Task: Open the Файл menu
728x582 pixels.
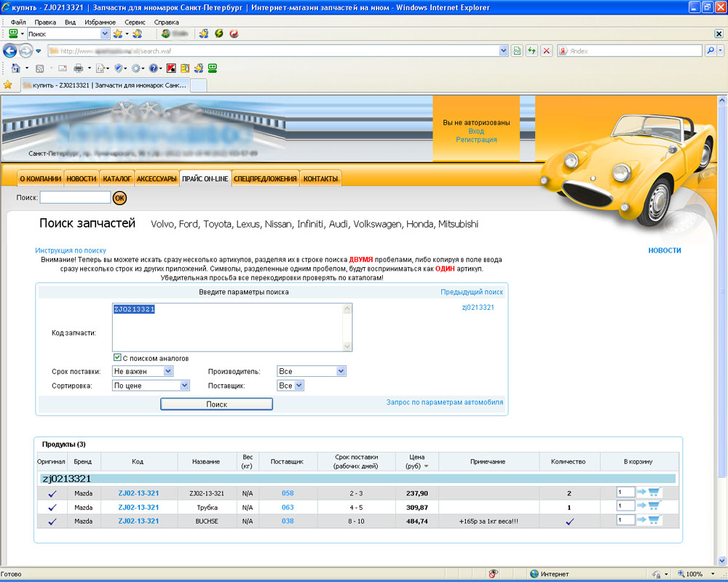Action: [x=19, y=22]
